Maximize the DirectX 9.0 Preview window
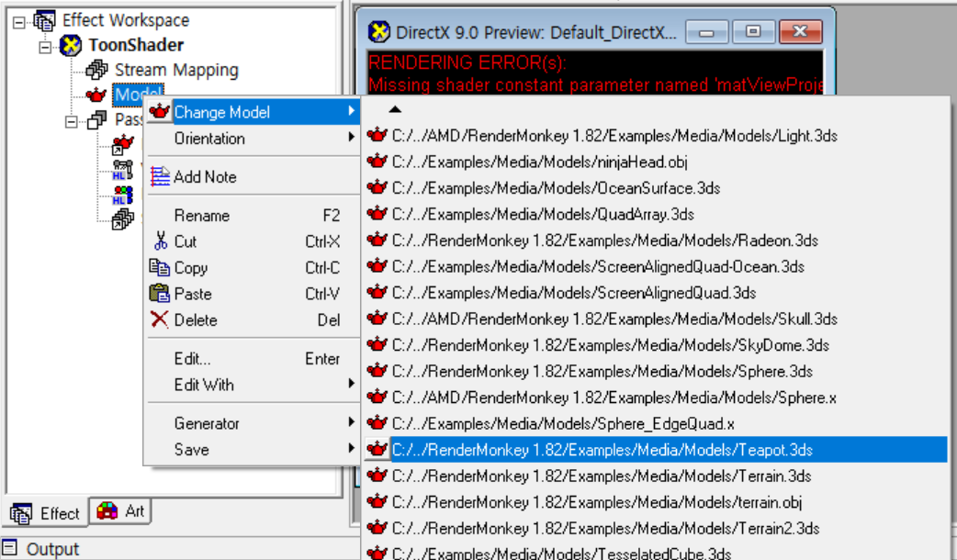 click(753, 32)
